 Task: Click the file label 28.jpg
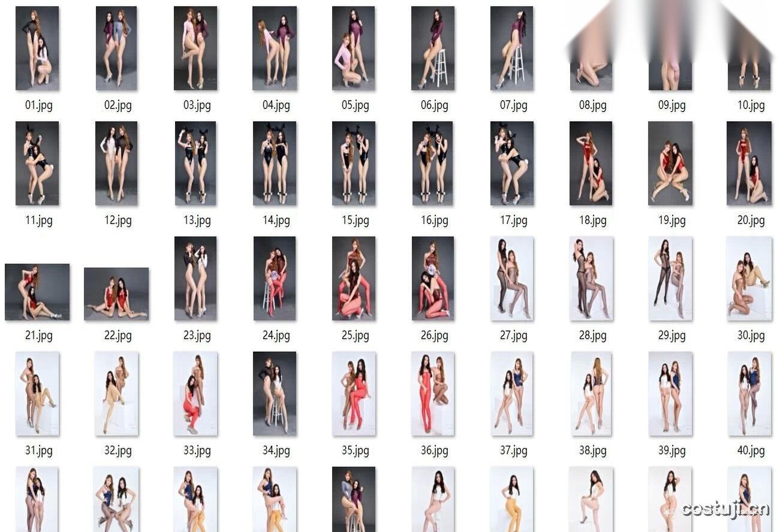coord(593,335)
